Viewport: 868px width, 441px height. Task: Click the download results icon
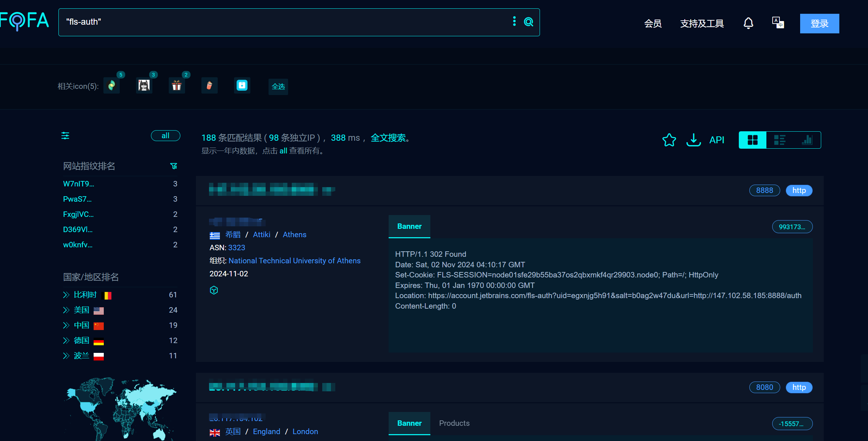click(x=693, y=140)
